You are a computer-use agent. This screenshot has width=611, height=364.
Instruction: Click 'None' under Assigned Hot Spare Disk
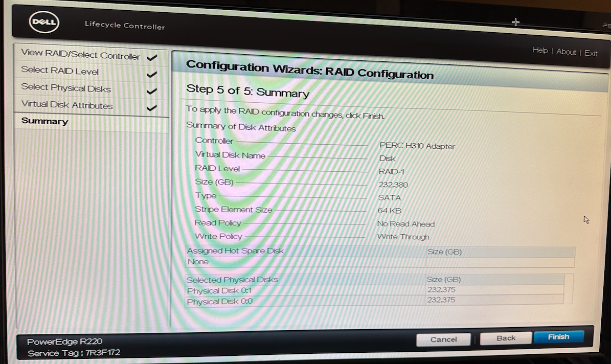198,262
